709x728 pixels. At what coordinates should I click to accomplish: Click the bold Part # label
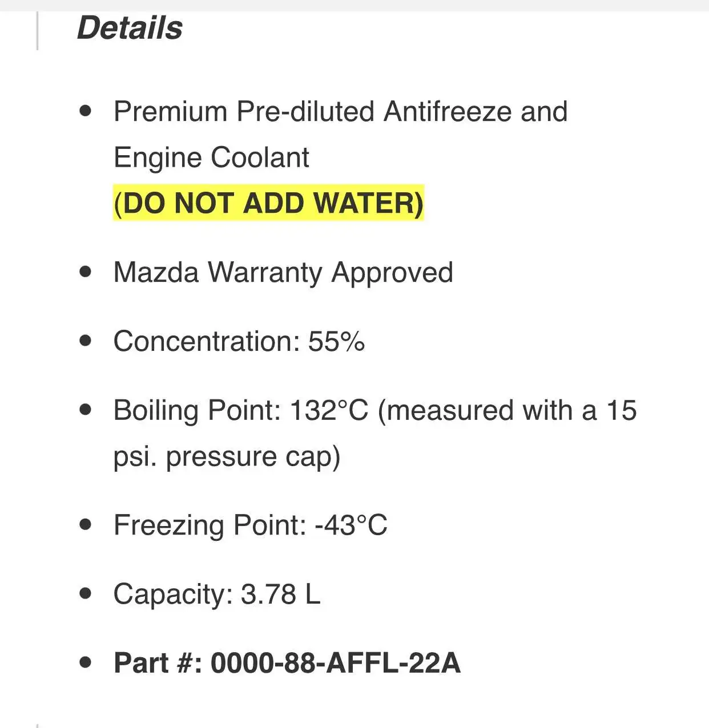158,663
